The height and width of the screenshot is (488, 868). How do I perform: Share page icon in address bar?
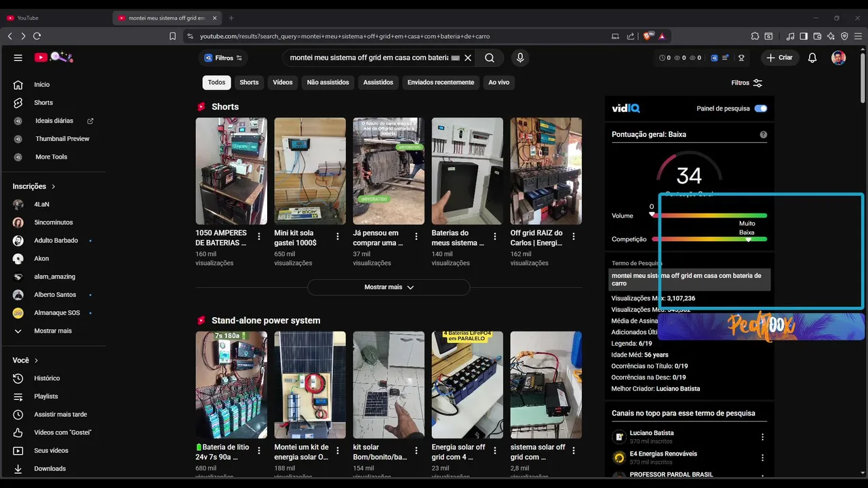[x=631, y=36]
